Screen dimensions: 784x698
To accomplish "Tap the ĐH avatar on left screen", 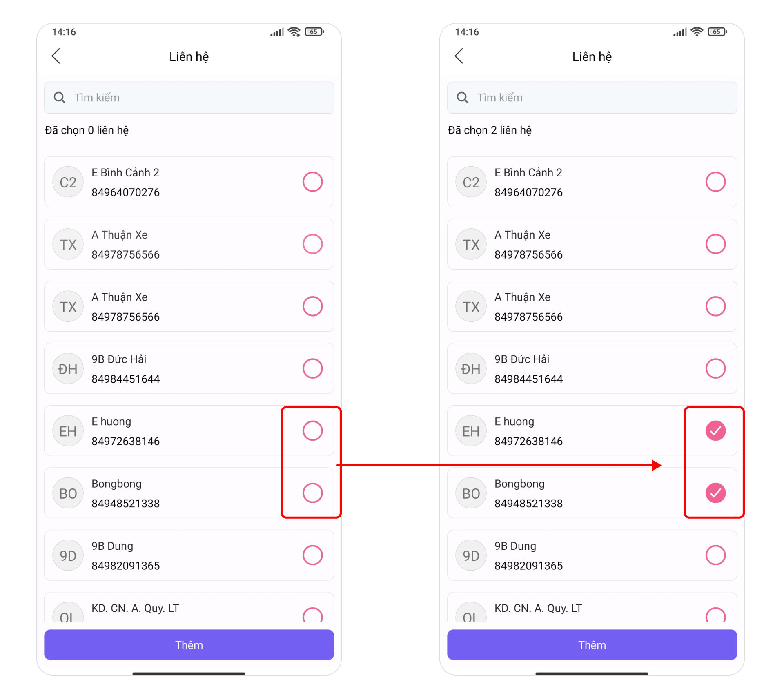I will point(68,368).
